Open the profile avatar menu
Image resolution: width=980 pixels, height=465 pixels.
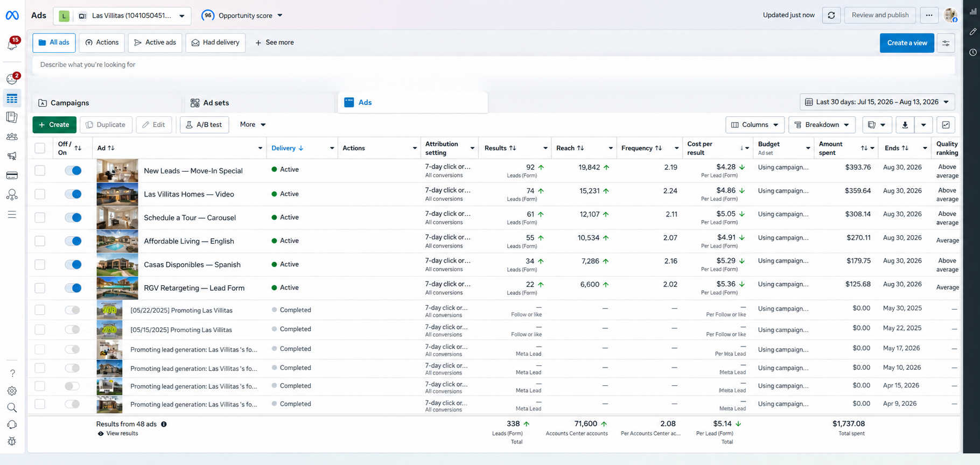[x=950, y=15]
